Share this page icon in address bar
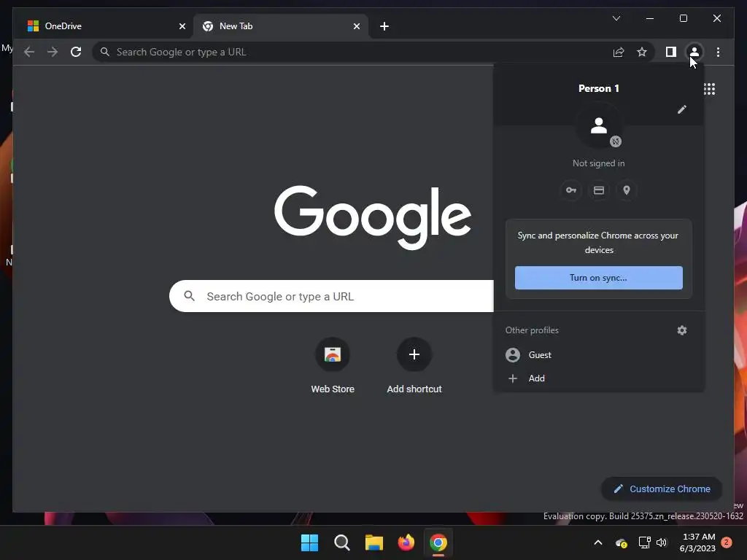Screen dimensions: 747x560 619,52
